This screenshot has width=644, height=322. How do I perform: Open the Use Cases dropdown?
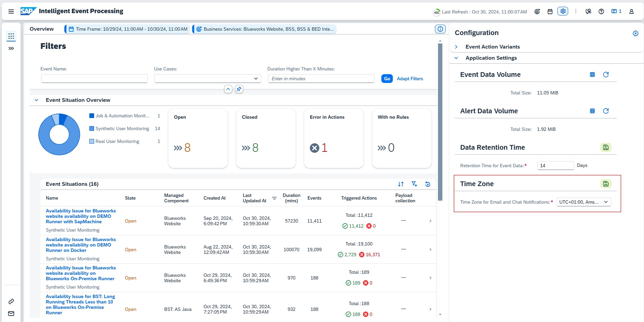tap(256, 79)
